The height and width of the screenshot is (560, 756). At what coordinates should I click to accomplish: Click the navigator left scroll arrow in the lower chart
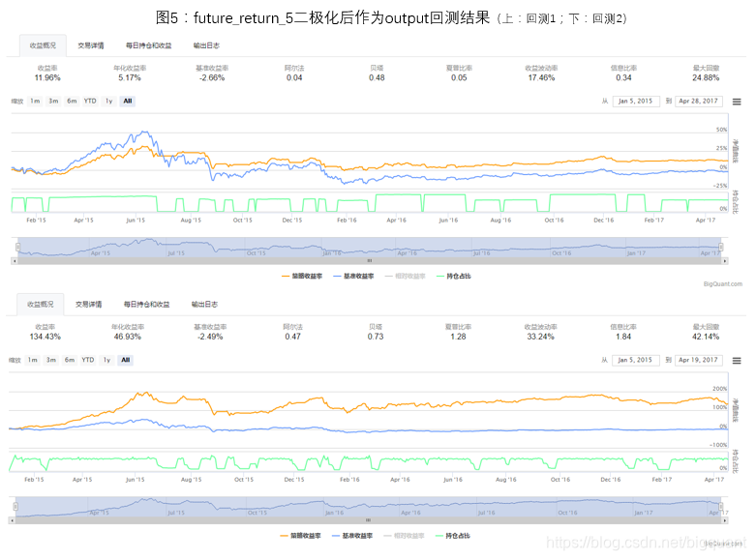pos(12,520)
